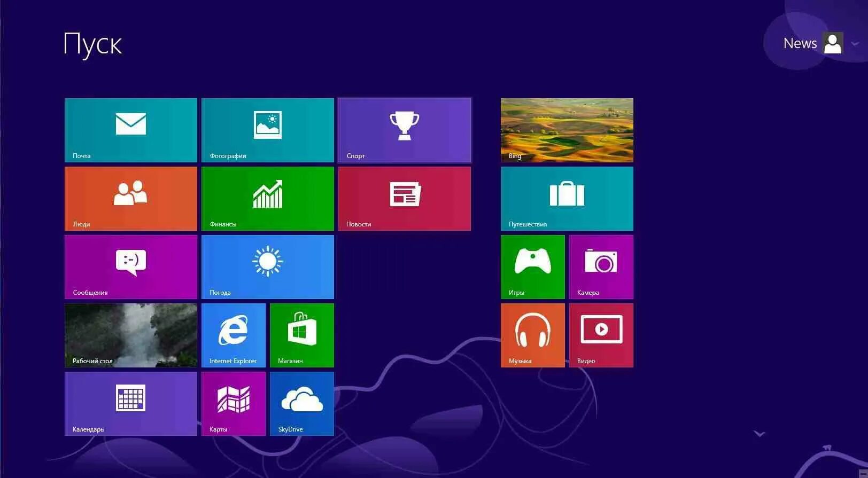Open the Bing landscape tile
This screenshot has height=478, width=868.
point(567,130)
